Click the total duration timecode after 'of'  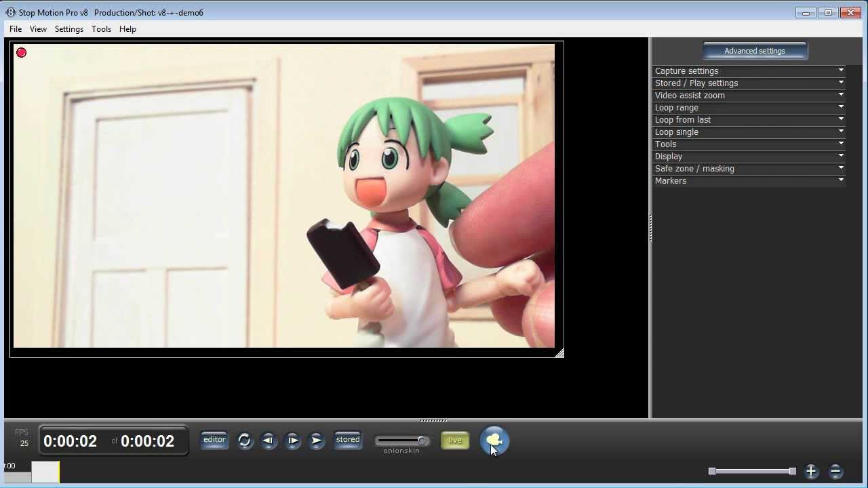coord(148,441)
